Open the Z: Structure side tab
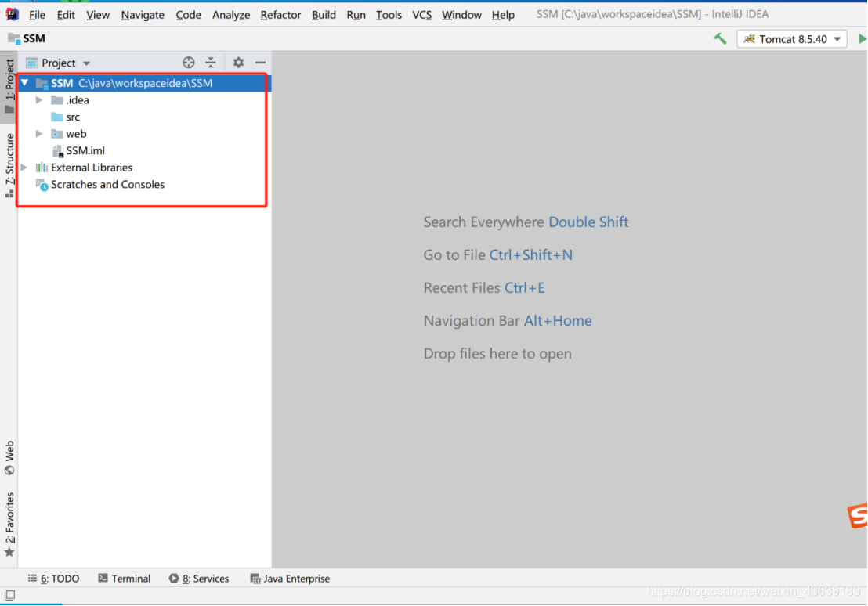Image resolution: width=868 pixels, height=606 pixels. pos(9,165)
